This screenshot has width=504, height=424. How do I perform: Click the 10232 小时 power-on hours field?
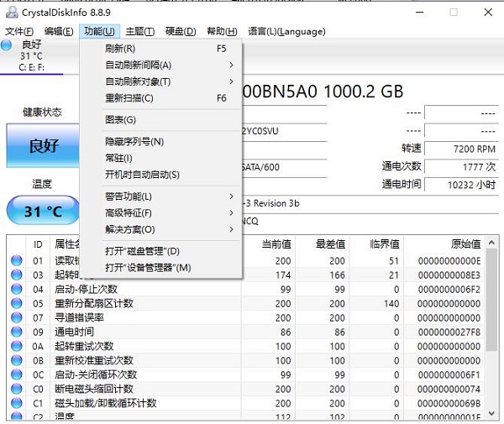[461, 185]
